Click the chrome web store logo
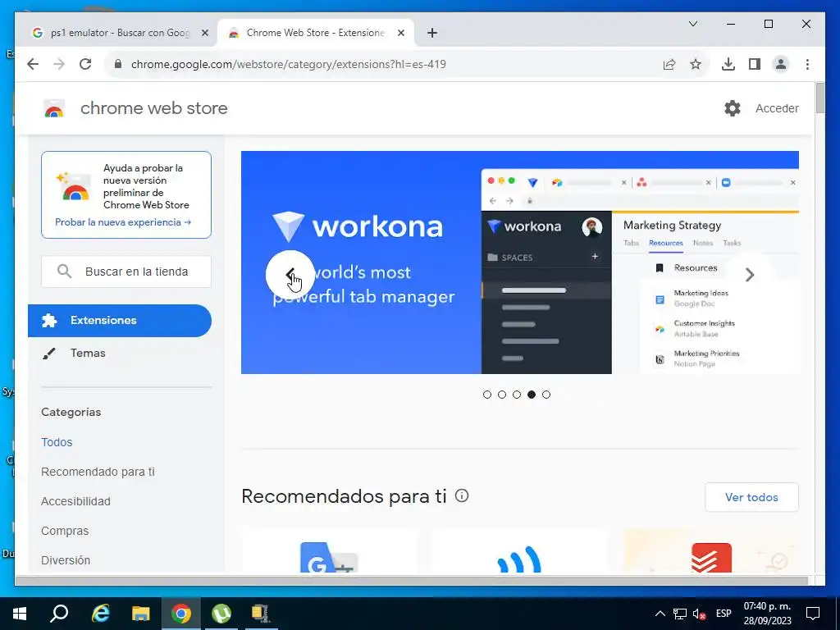The height and width of the screenshot is (630, 840). (x=54, y=108)
